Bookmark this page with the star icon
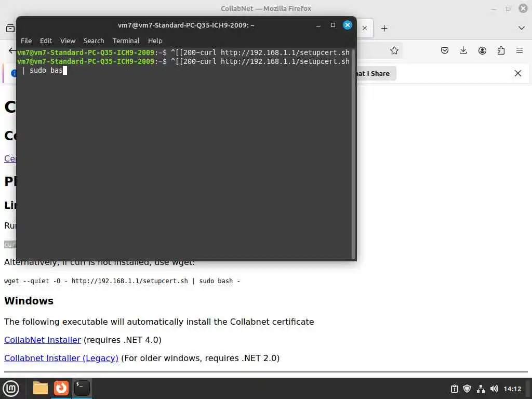The height and width of the screenshot is (399, 532). click(x=394, y=50)
